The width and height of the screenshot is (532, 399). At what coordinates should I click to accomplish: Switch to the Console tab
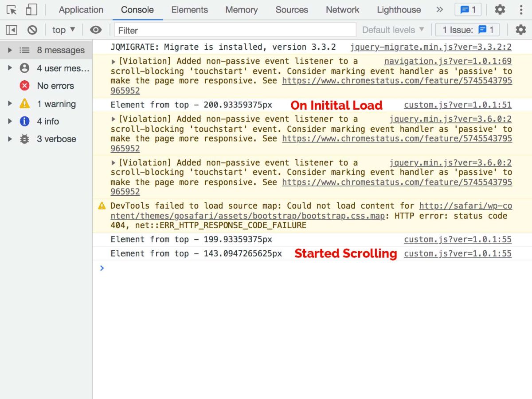coord(137,10)
